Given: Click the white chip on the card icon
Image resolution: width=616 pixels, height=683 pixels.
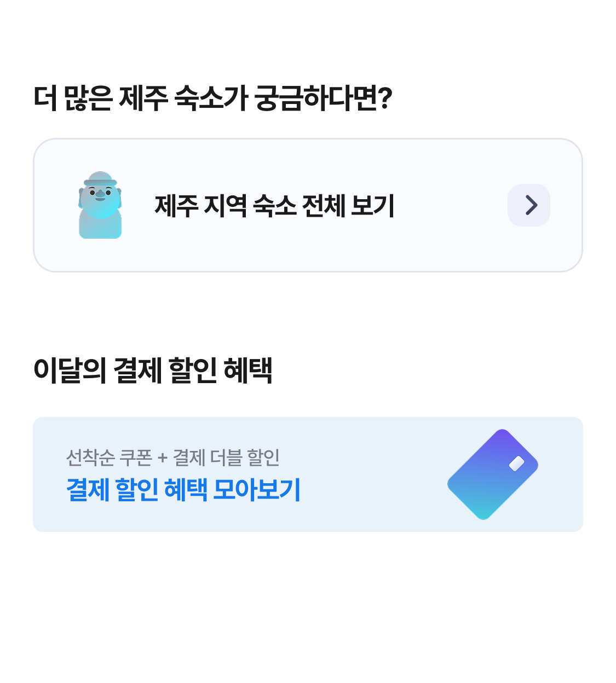Looking at the screenshot, I should pyautogui.click(x=516, y=464).
